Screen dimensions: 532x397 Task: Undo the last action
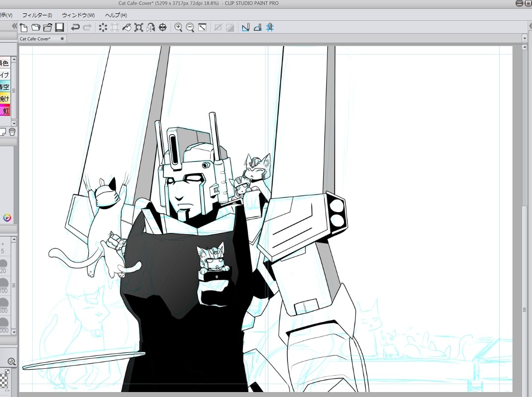click(x=75, y=27)
